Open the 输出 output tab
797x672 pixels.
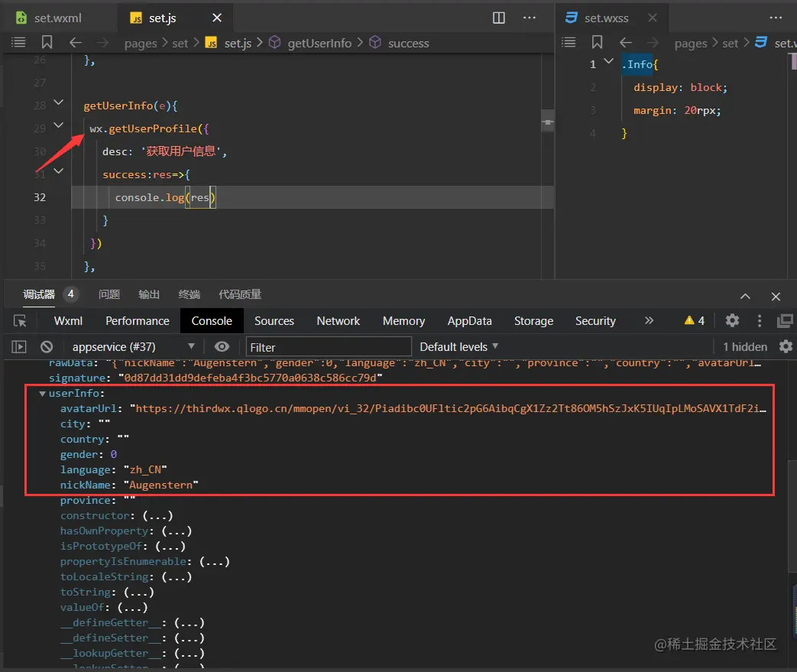tap(149, 294)
